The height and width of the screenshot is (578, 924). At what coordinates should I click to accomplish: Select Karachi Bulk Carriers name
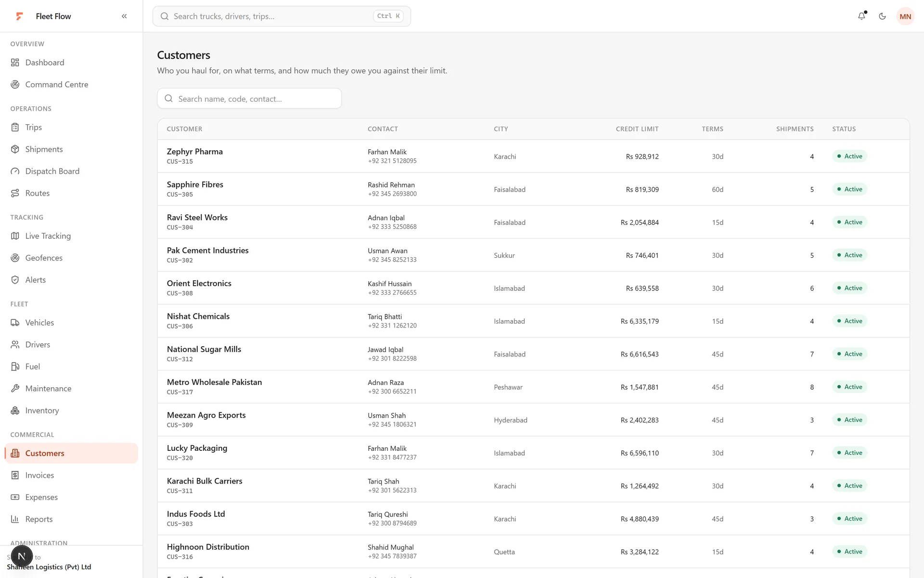[x=205, y=481]
